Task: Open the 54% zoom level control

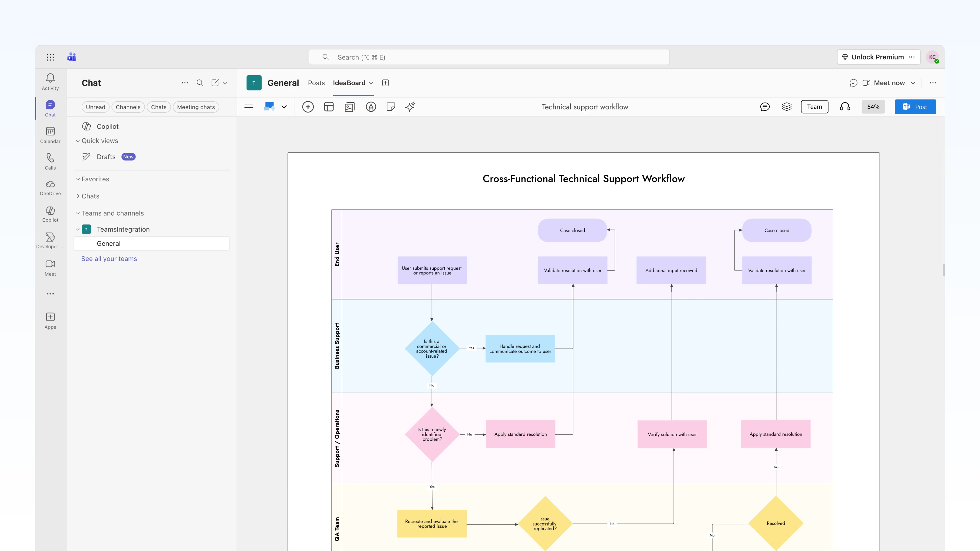Action: (x=873, y=107)
